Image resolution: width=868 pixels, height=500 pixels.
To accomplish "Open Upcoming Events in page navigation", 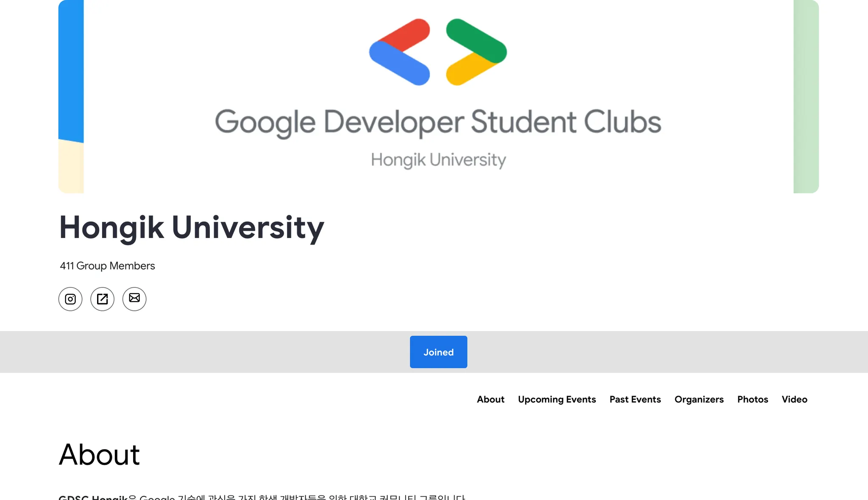I will (556, 399).
